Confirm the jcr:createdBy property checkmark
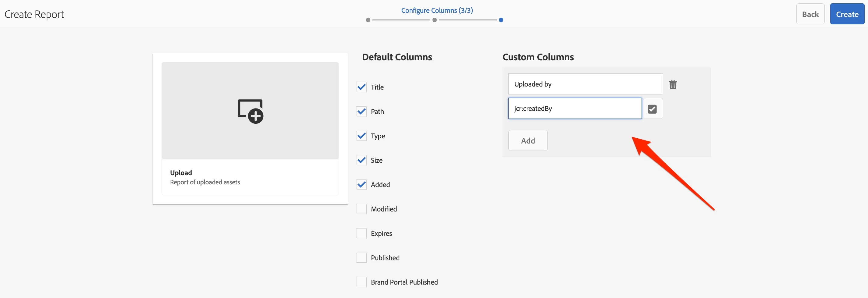 pyautogui.click(x=652, y=109)
